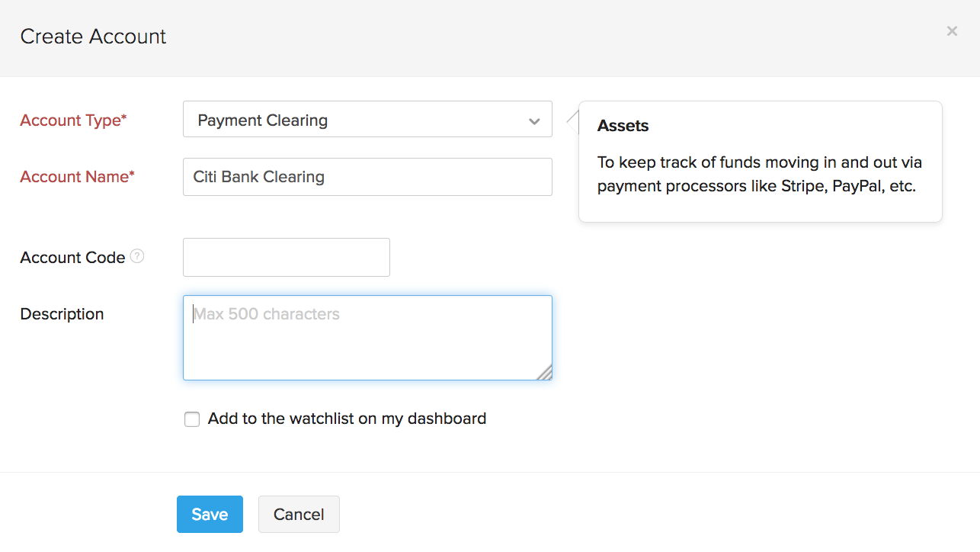The height and width of the screenshot is (552, 980).
Task: Close the Create Account dialog with the X
Action: 951,30
